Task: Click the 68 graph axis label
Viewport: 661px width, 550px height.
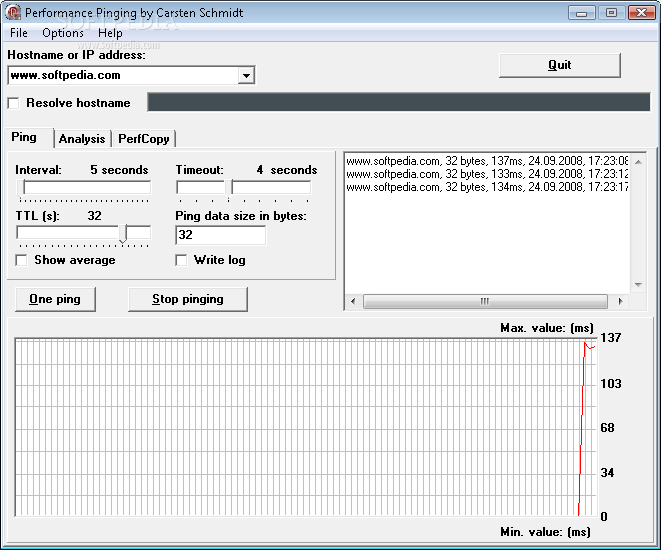Action: 607,428
